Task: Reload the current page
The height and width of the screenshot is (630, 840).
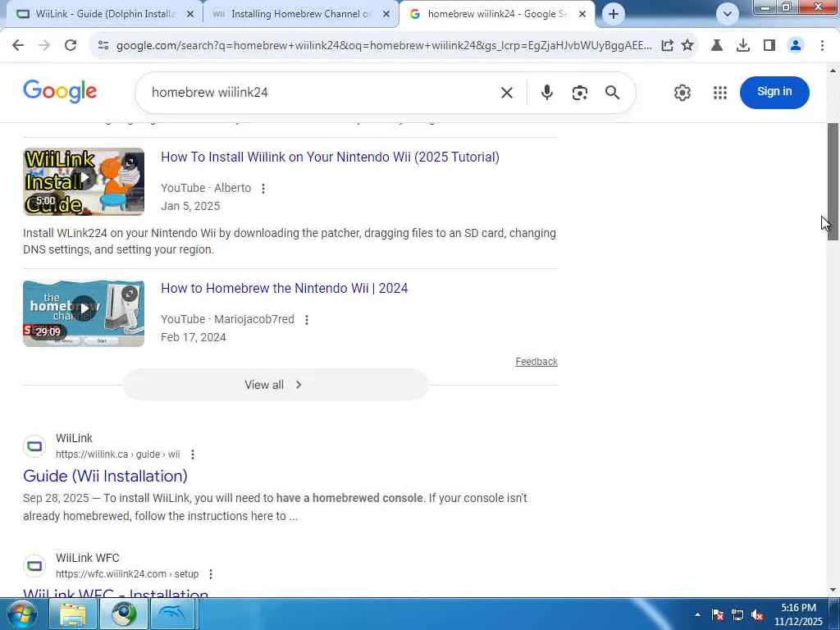Action: pos(71,46)
